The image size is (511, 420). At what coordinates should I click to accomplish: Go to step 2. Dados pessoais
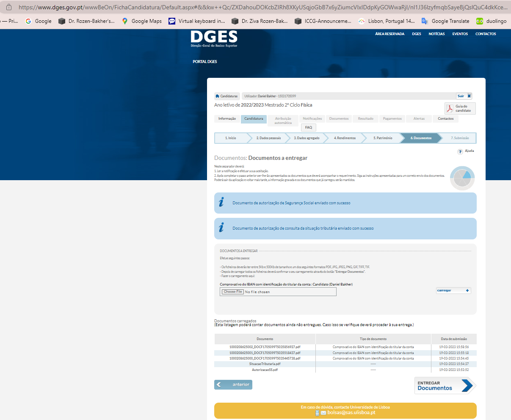point(268,138)
